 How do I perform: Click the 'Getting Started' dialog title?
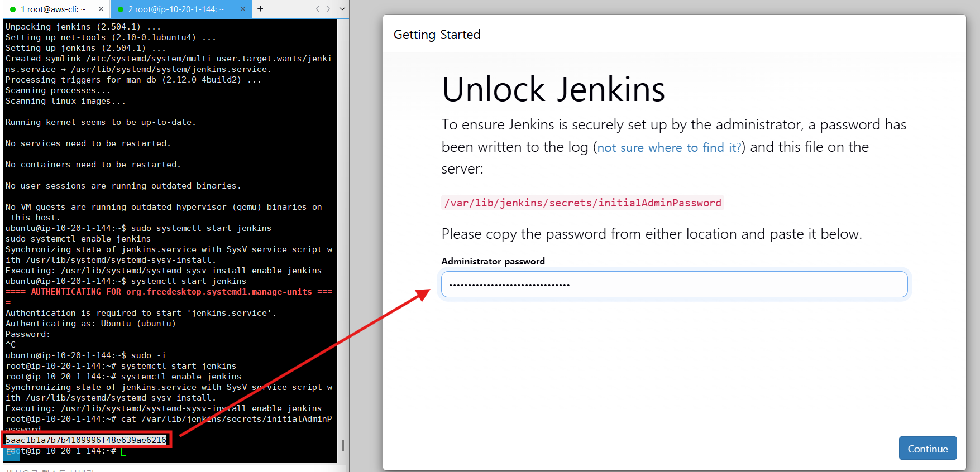437,35
